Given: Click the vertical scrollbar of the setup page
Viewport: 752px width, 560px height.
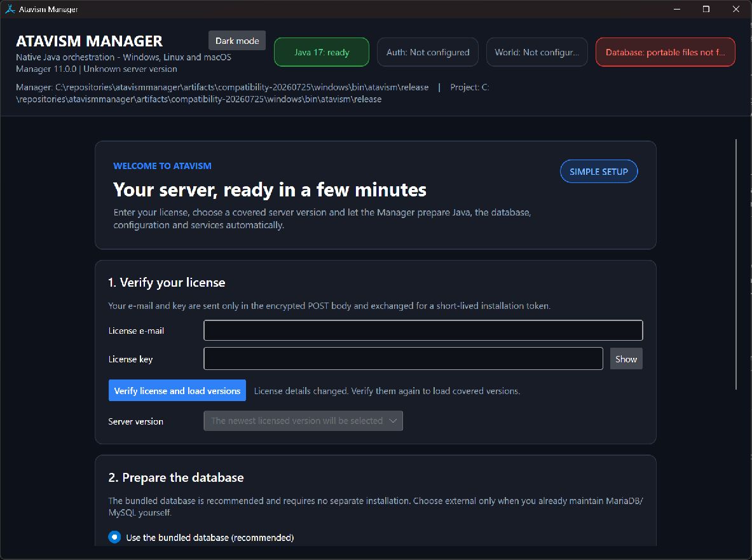Looking at the screenshot, I should [736, 264].
